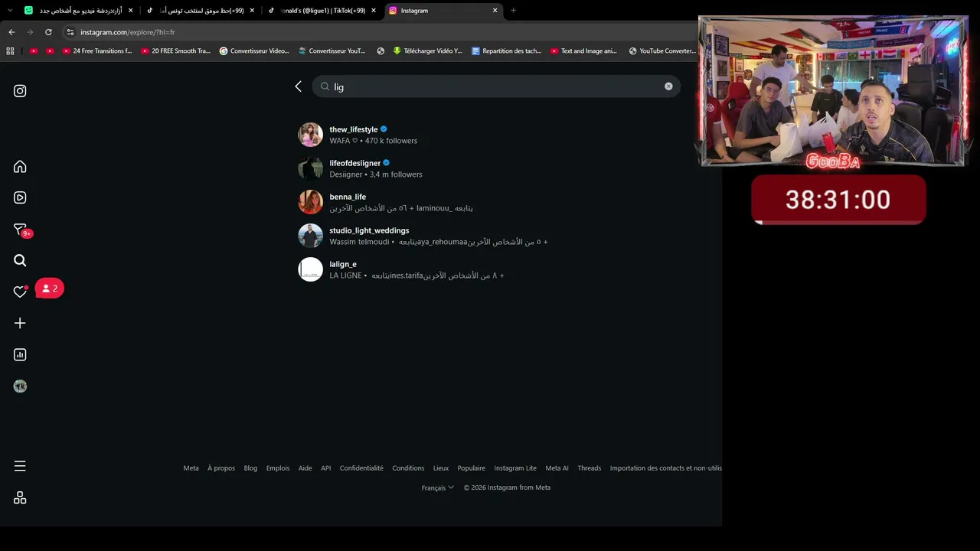This screenshot has width=980, height=551.
Task: Click the studio_light_weddings profile picture
Action: coord(310,236)
